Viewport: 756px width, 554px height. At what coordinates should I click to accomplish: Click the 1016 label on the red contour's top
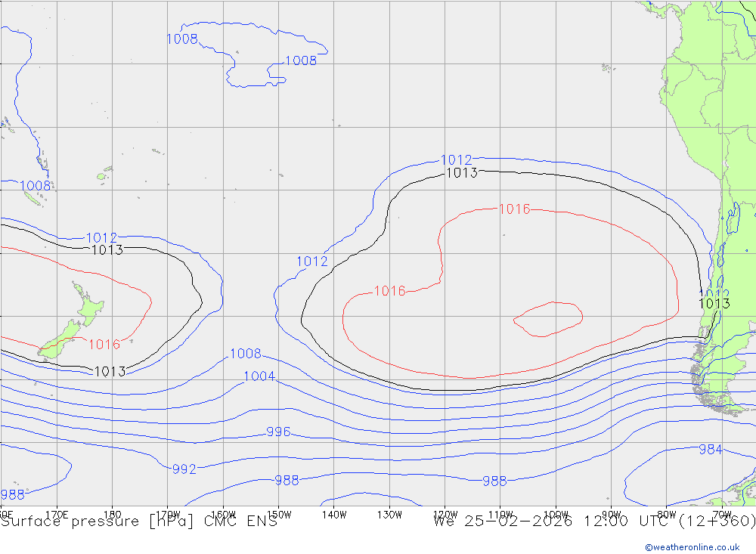(x=514, y=209)
